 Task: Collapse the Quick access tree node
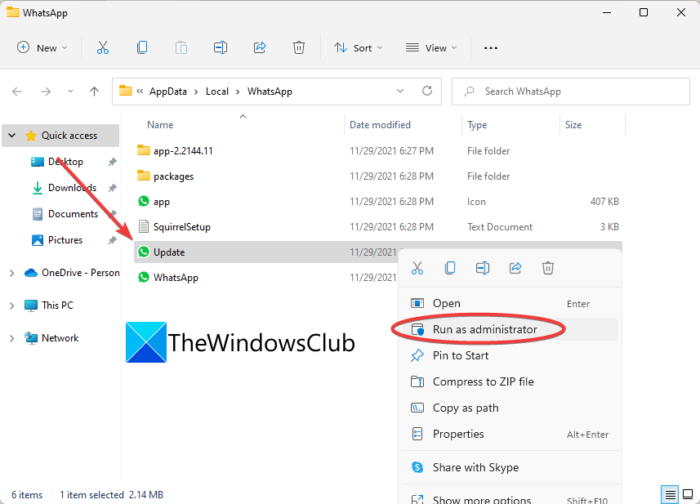pos(12,135)
